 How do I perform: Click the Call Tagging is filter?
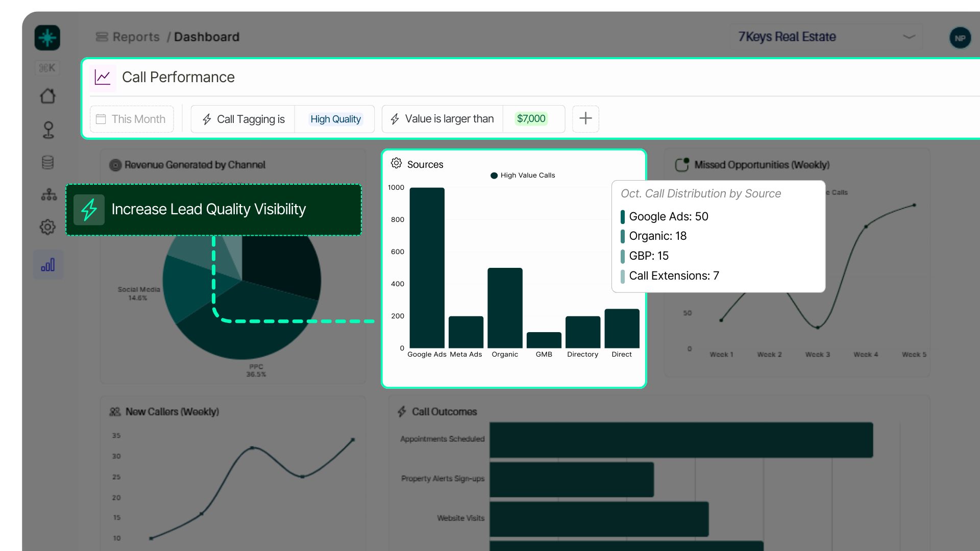pos(243,119)
